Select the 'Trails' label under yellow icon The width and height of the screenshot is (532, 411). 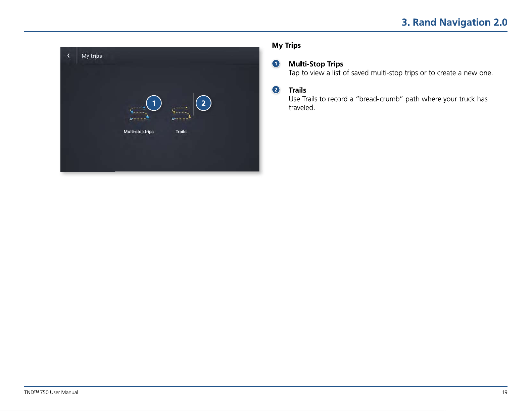(181, 132)
